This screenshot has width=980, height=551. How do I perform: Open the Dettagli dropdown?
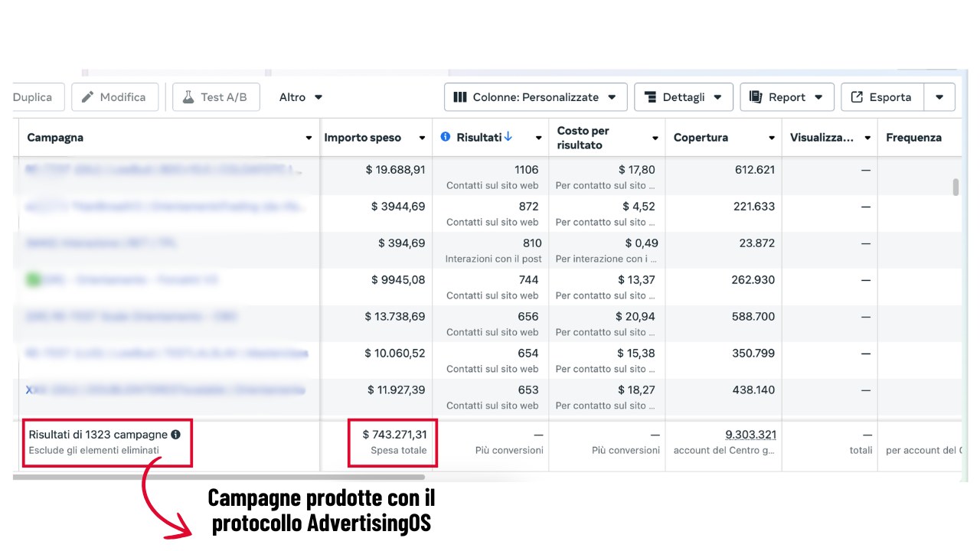(684, 97)
